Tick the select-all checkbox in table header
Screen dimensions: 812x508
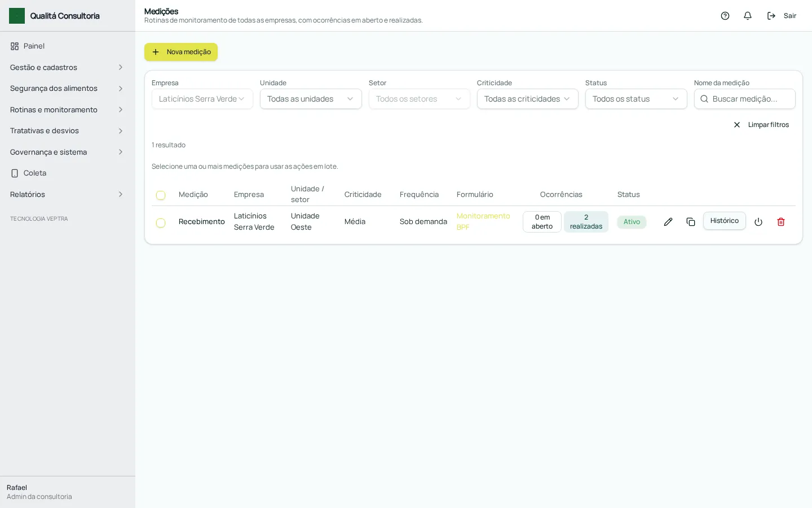[x=161, y=195]
